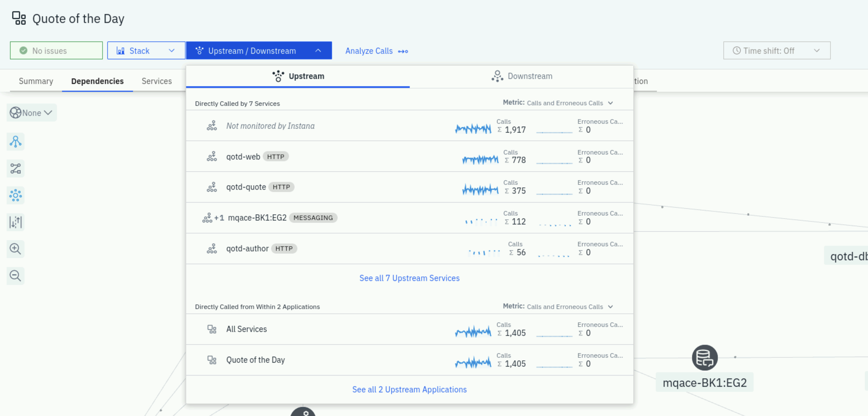
Task: Open the Services tab
Action: coord(157,81)
